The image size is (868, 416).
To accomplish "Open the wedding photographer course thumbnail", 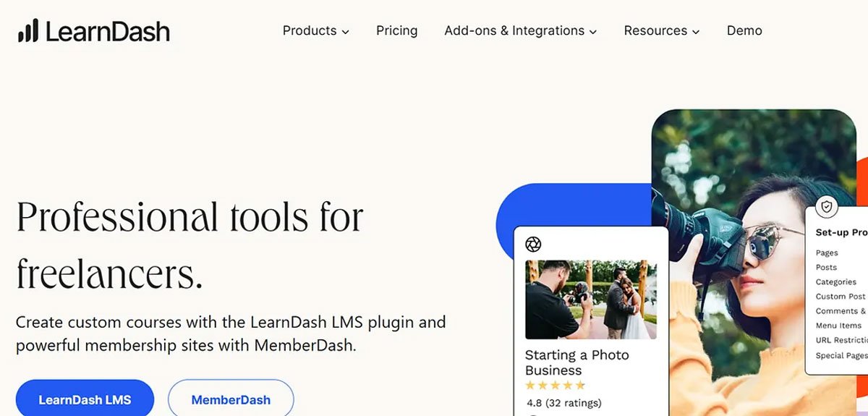I will pyautogui.click(x=590, y=300).
